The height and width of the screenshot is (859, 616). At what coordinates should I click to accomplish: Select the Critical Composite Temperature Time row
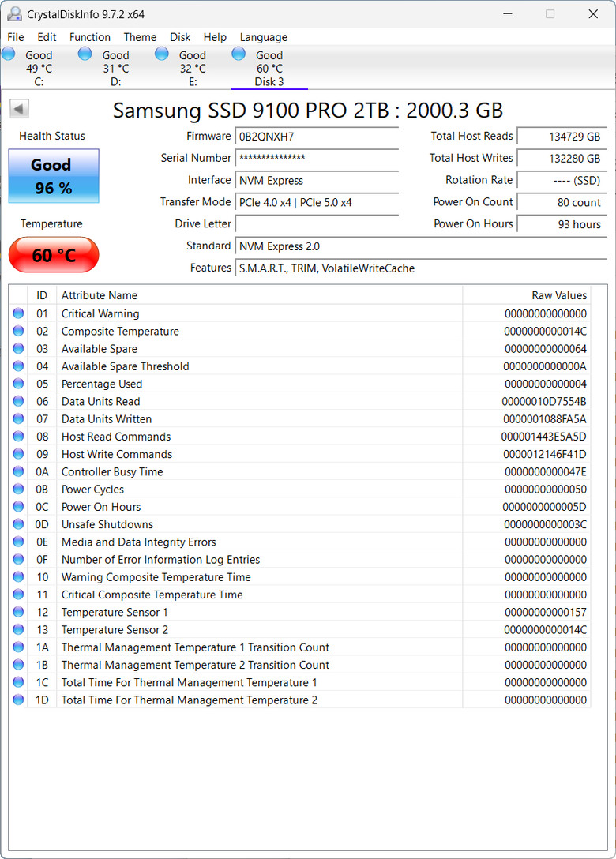point(300,594)
